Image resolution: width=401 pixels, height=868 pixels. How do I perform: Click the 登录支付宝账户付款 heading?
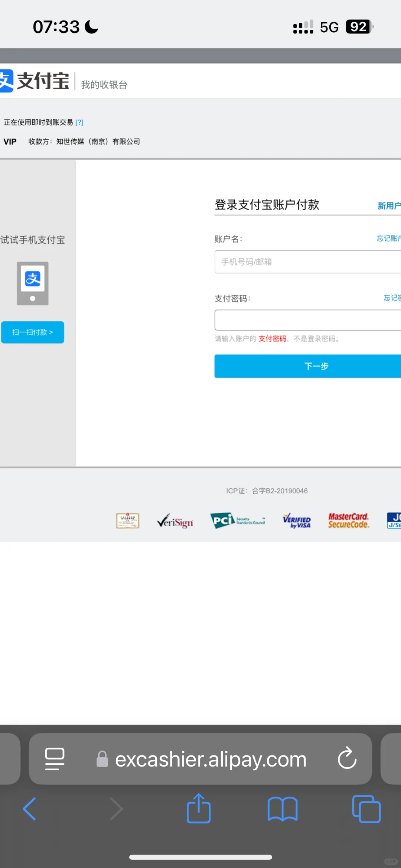point(267,205)
